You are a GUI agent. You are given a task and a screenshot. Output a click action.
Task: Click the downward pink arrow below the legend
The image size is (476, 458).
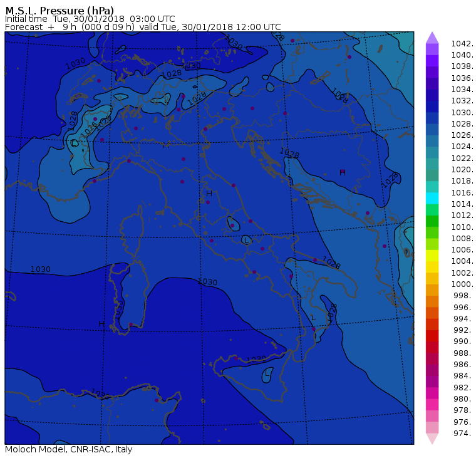coord(432,439)
